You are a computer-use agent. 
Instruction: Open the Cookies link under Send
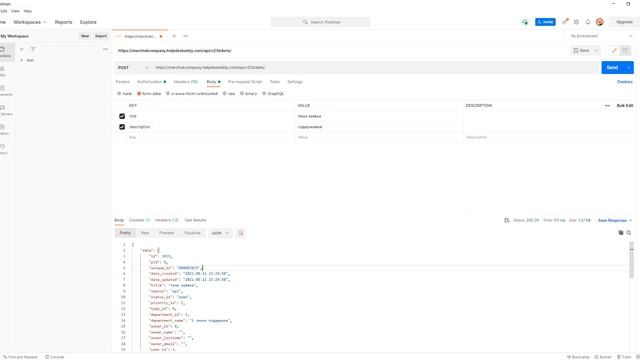click(x=624, y=82)
